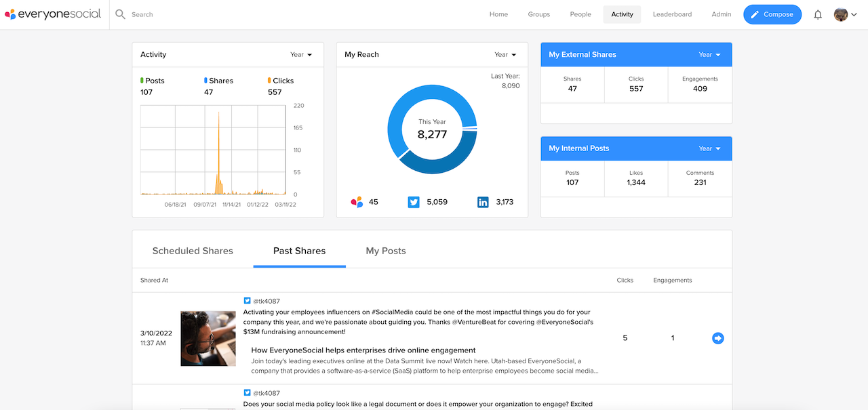Viewport: 868px width, 410px height.
Task: Open the notifications bell icon
Action: click(818, 14)
